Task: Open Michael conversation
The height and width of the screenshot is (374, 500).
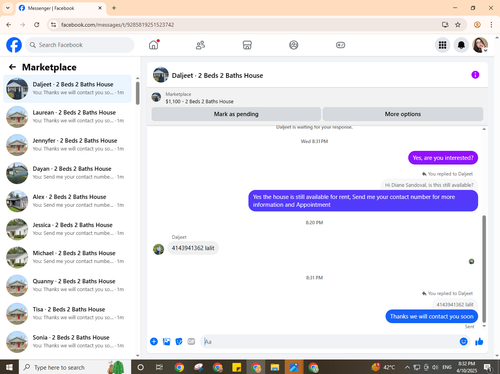Action: pyautogui.click(x=67, y=257)
